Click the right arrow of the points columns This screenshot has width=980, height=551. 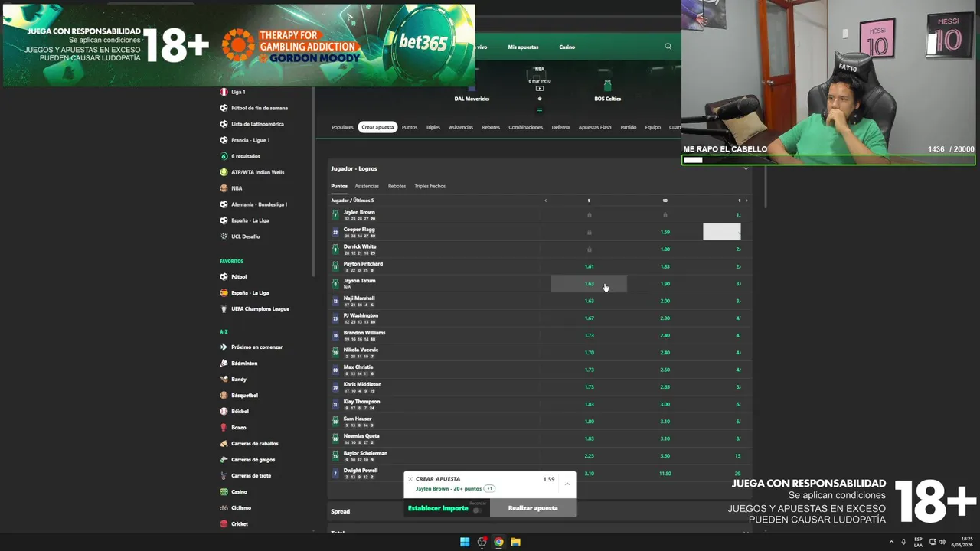pos(746,201)
